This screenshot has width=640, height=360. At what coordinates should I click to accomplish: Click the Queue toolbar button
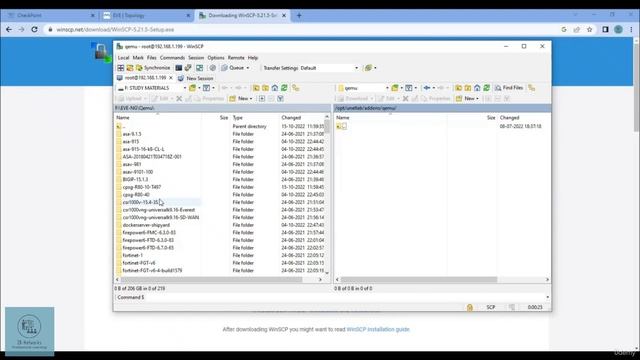(233, 68)
